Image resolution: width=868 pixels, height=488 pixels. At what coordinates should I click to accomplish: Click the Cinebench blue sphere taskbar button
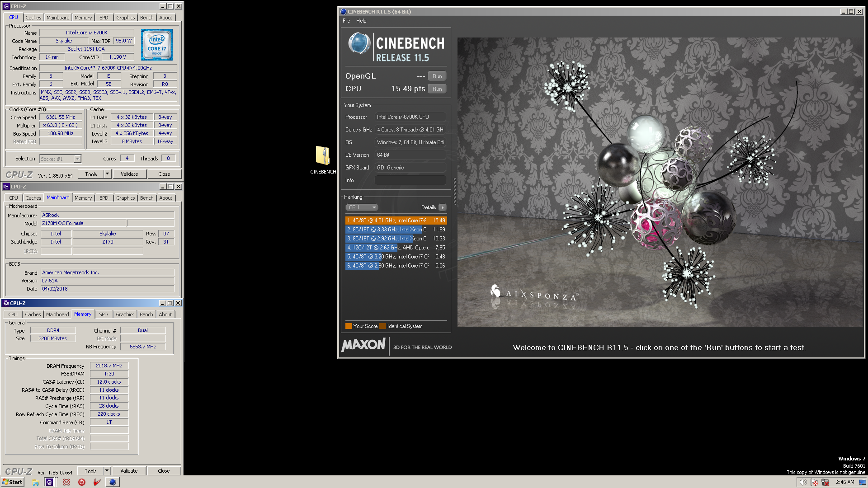pos(112,482)
